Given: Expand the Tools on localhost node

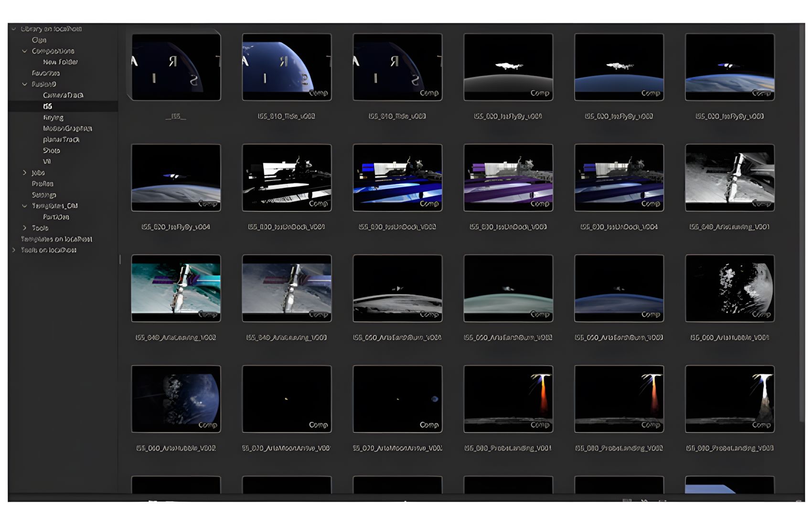Looking at the screenshot, I should click(x=14, y=250).
